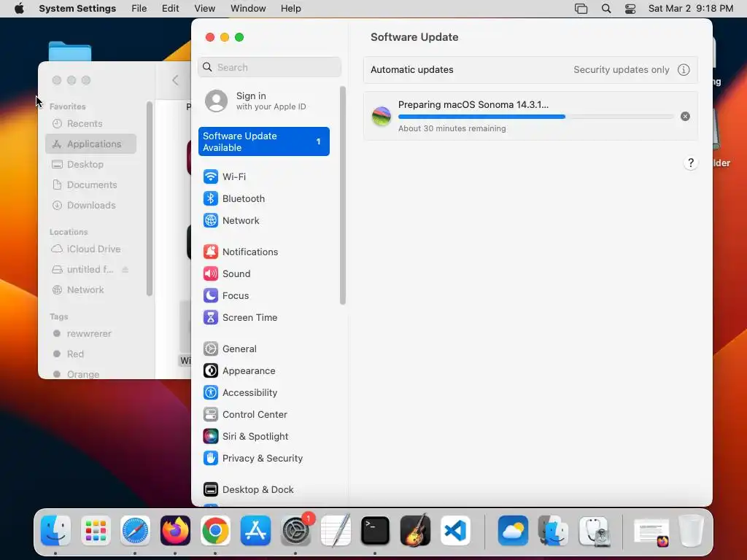Select the Red tag in Finder
Screen dimensions: 747x560
(90, 354)
